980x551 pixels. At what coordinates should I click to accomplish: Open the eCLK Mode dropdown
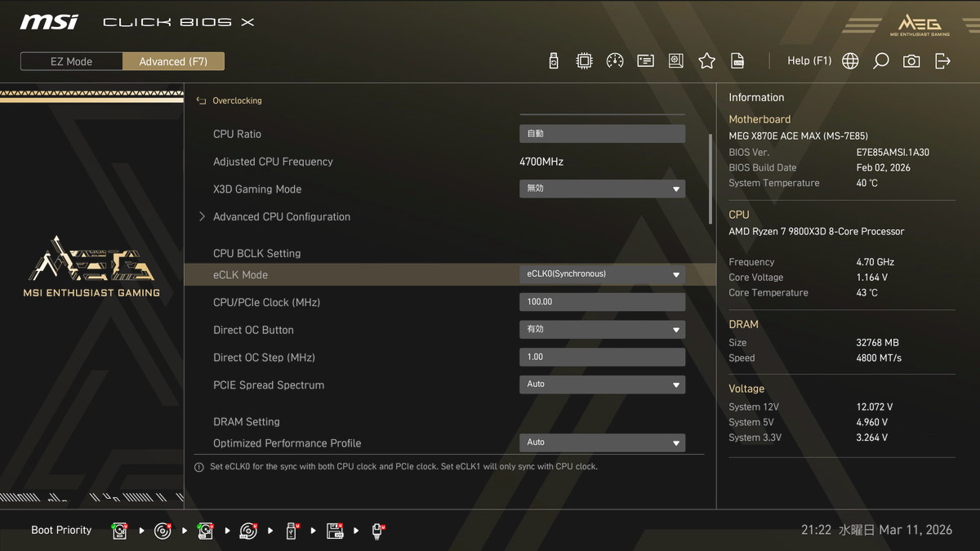point(602,274)
